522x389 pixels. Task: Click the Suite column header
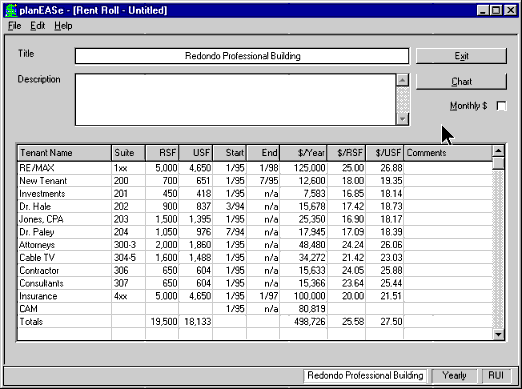[129, 153]
